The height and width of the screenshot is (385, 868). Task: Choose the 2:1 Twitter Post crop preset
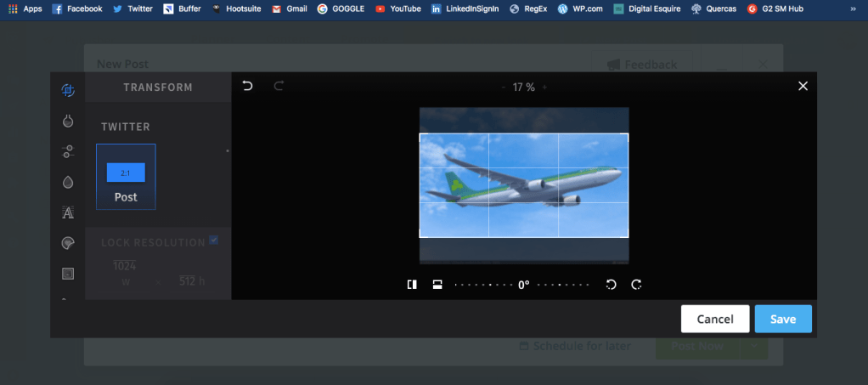click(126, 177)
